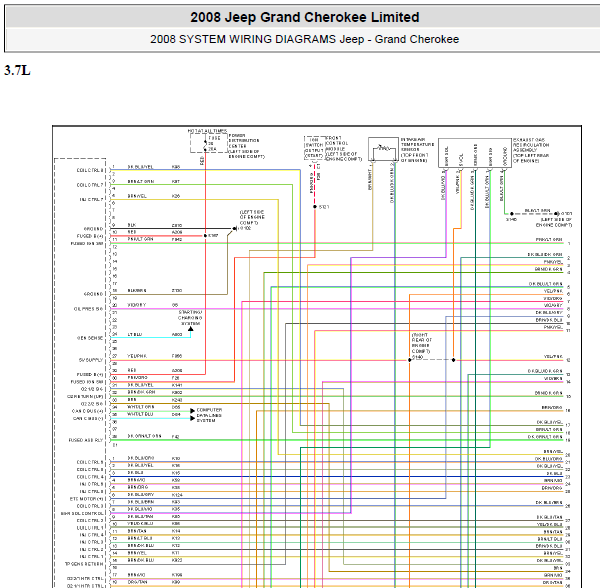Click the COIL CTRL 4 pin label
Viewport: 600px width, 588px height.
[x=90, y=477]
